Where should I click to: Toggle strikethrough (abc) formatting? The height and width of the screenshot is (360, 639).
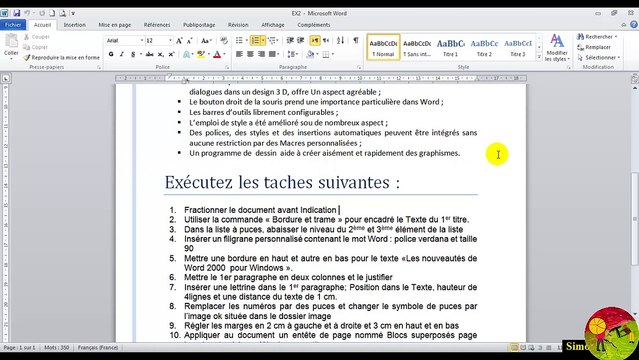click(x=150, y=54)
